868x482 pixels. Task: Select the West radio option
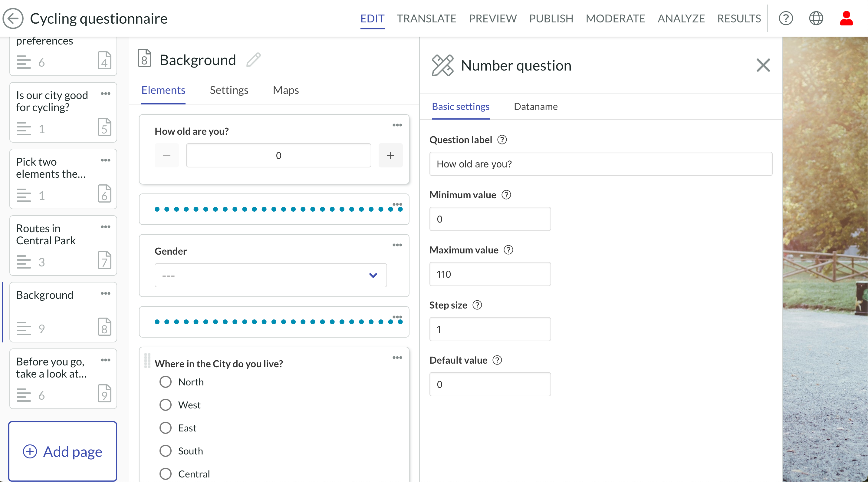166,405
